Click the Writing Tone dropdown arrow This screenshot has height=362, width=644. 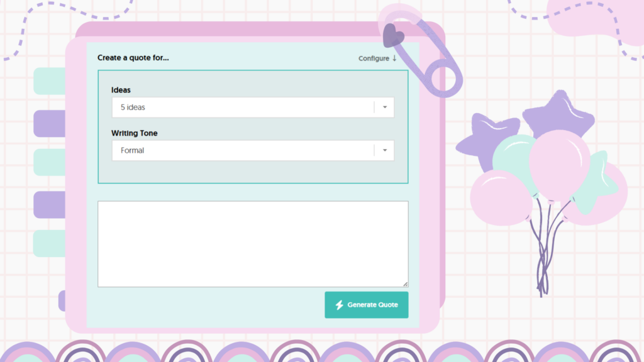pyautogui.click(x=385, y=150)
